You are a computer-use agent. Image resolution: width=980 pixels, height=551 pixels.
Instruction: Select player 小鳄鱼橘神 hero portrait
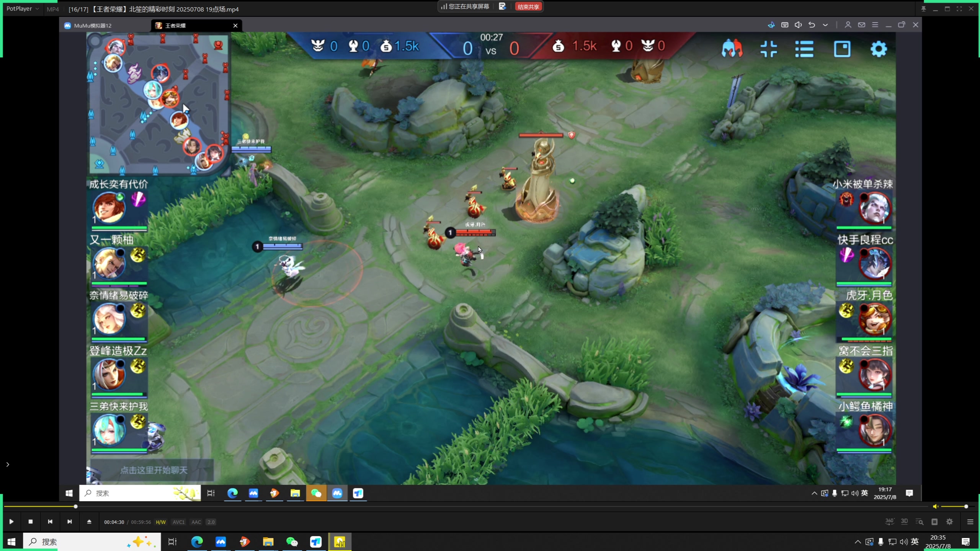pyautogui.click(x=875, y=430)
